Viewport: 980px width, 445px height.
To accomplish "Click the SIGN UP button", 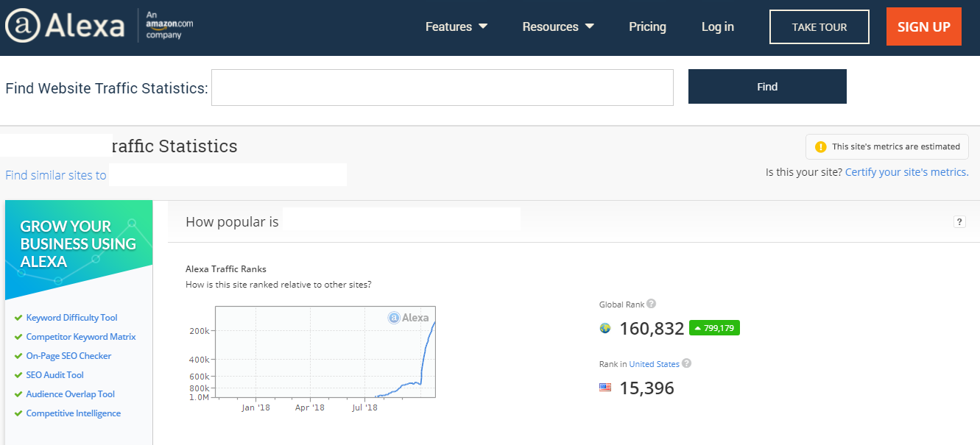I will point(923,26).
